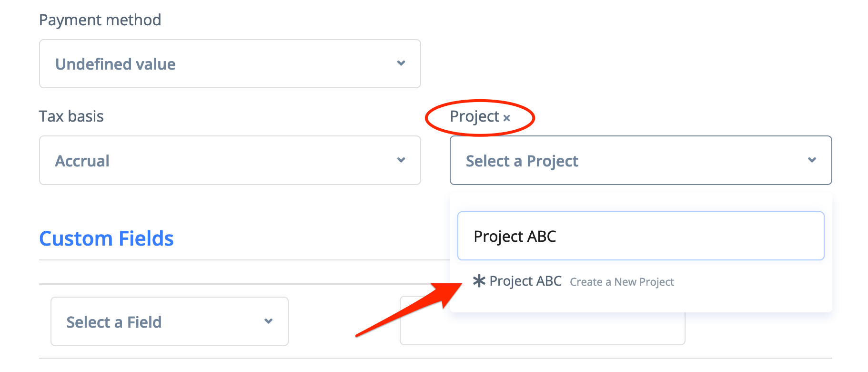Viewport: 868px width, 372px height.
Task: Click the Select a Project chevron arrow
Action: 812,160
